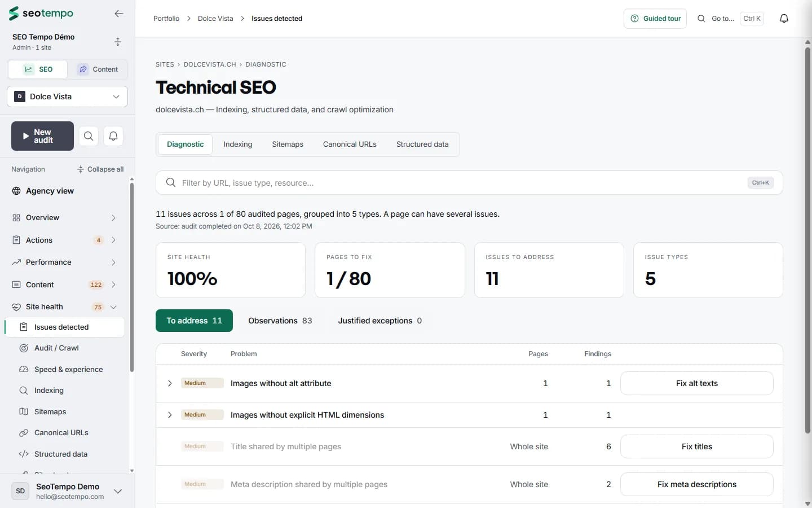
Task: Collapse sidebar with the back arrow icon
Action: (x=118, y=14)
